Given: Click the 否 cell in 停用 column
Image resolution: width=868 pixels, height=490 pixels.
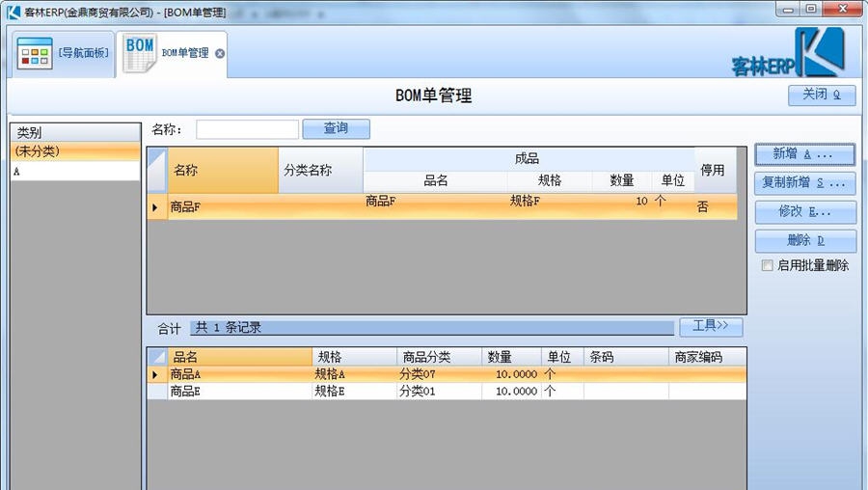Looking at the screenshot, I should 716,207.
